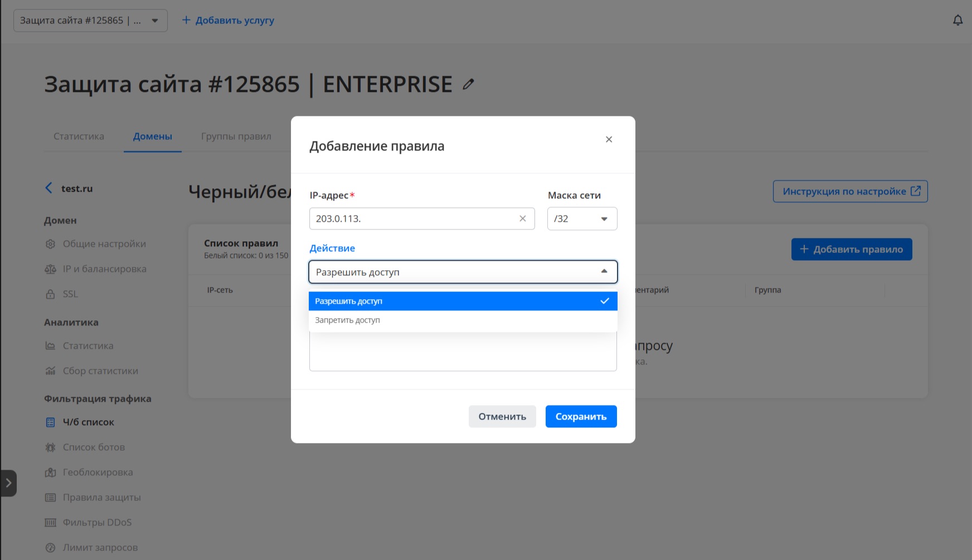972x560 pixels.
Task: Select 'Разрешить доступ' option
Action: tap(349, 301)
